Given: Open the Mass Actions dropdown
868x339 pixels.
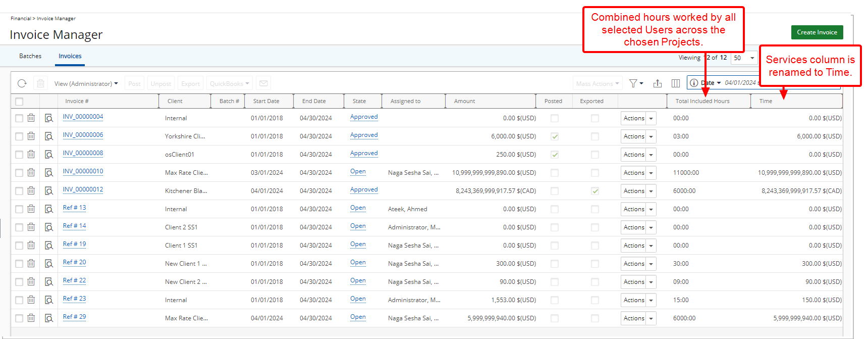Looking at the screenshot, I should tap(598, 83).
